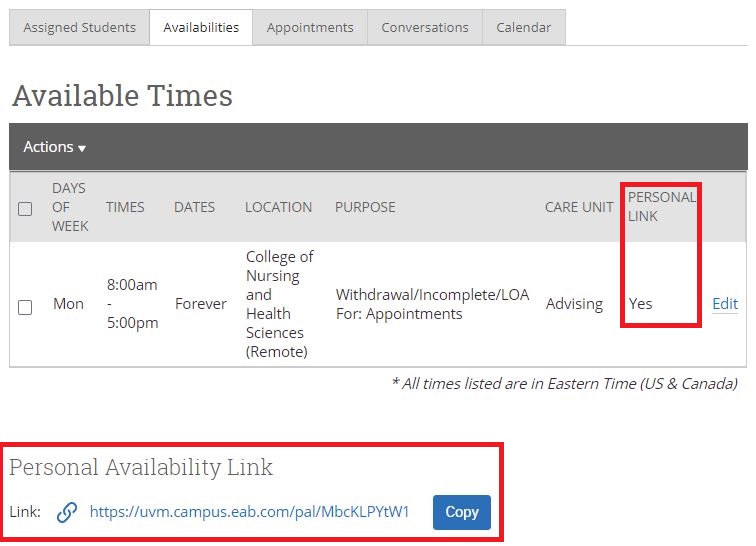This screenshot has height=546, width=756.
Task: Click the Dates column header
Action: tap(194, 207)
